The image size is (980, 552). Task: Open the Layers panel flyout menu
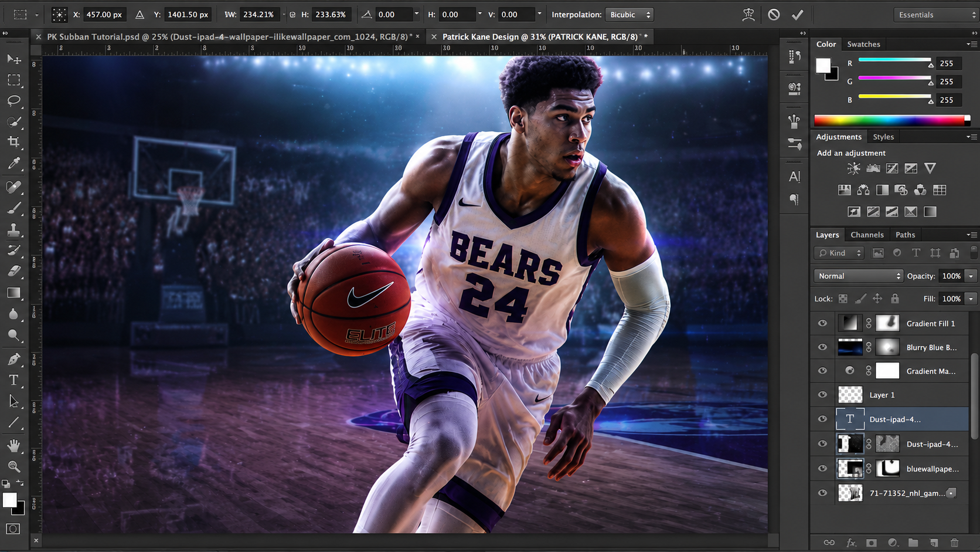(x=971, y=235)
